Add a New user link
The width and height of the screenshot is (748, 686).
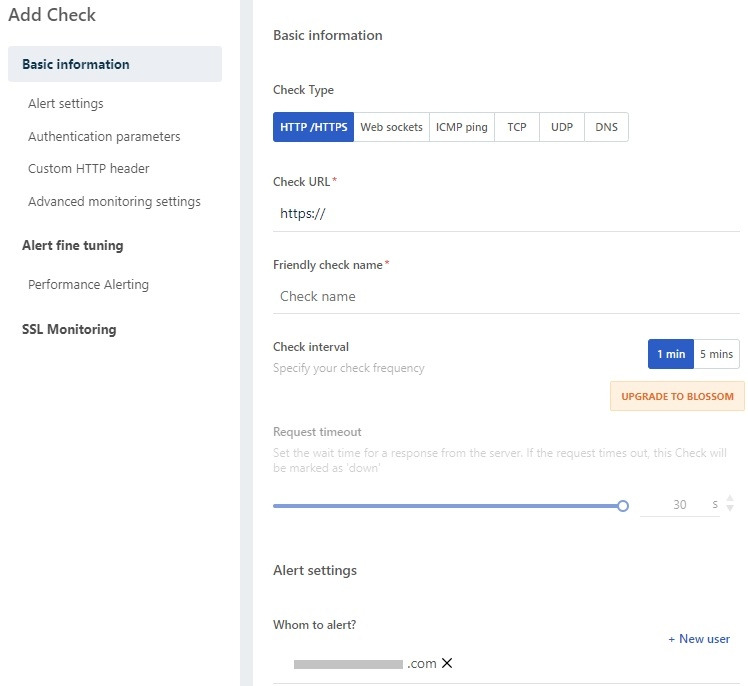[699, 639]
